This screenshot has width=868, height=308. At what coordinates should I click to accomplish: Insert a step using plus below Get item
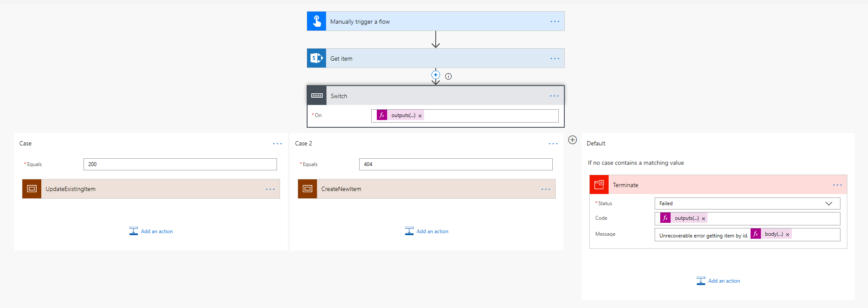[x=436, y=75]
